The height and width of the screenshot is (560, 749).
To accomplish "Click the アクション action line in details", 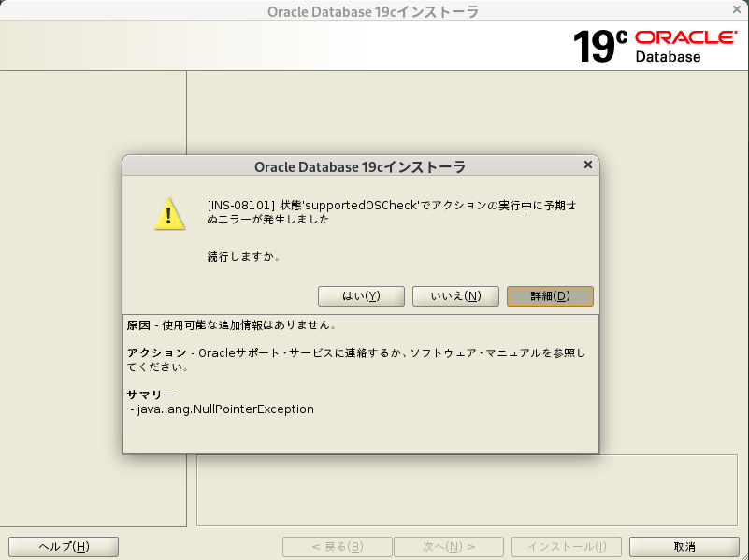I will (x=356, y=360).
